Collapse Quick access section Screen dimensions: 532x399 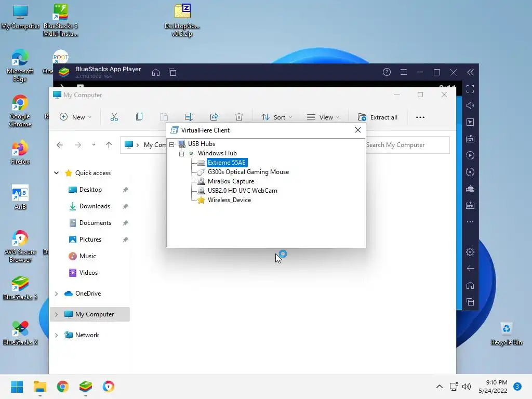pyautogui.click(x=56, y=172)
